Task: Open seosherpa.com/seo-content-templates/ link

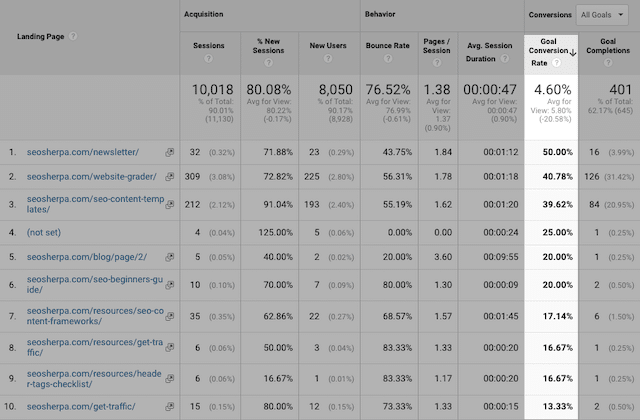Action: pos(96,204)
